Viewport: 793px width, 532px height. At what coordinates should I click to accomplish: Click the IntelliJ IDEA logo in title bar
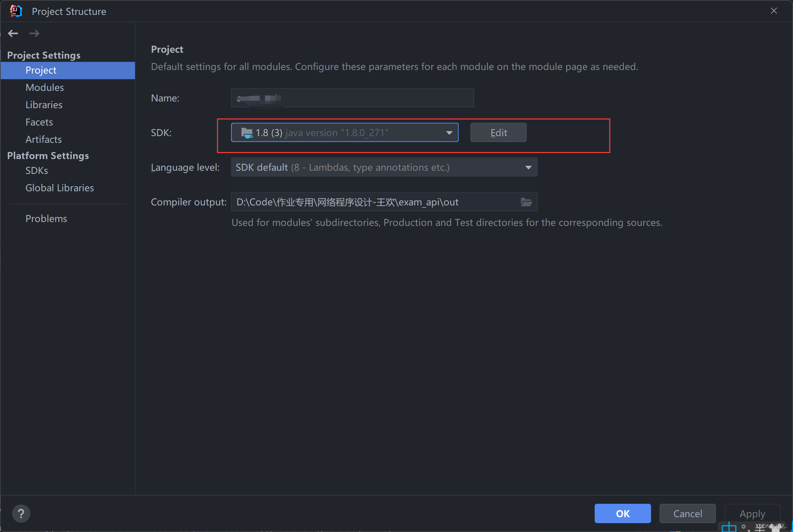[x=16, y=11]
